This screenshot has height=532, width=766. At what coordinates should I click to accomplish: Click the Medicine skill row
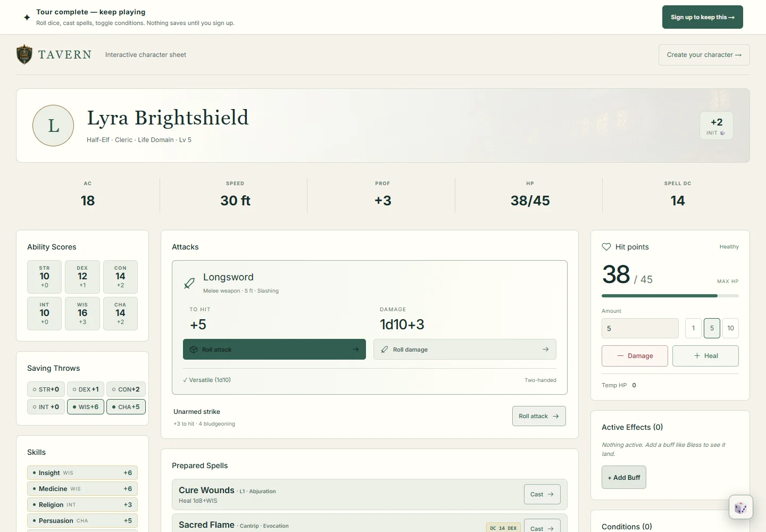pyautogui.click(x=82, y=489)
